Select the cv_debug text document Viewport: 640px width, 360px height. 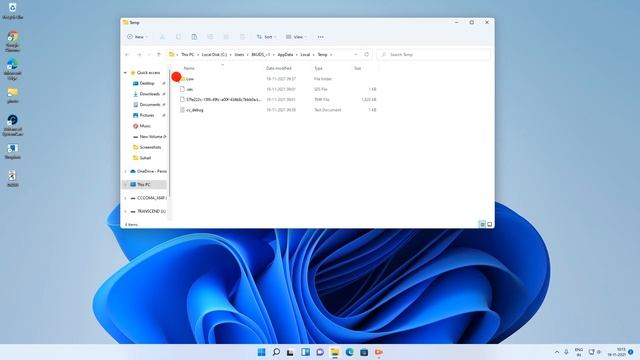[x=195, y=110]
